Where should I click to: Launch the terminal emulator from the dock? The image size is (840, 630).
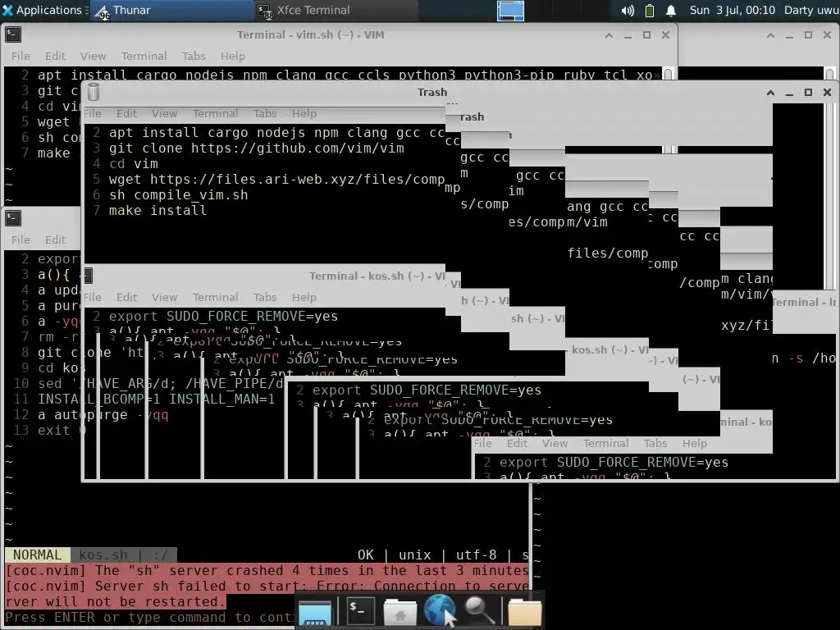(x=361, y=610)
